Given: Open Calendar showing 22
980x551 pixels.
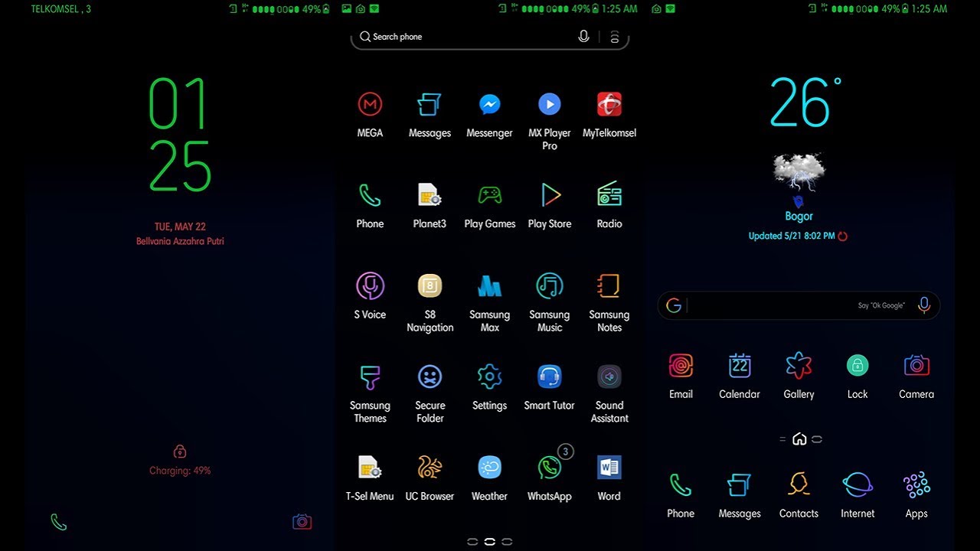Looking at the screenshot, I should pyautogui.click(x=740, y=366).
